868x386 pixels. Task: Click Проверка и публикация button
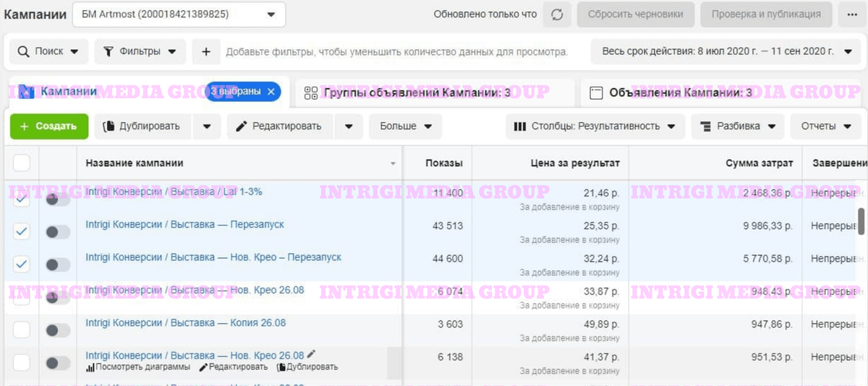click(766, 14)
